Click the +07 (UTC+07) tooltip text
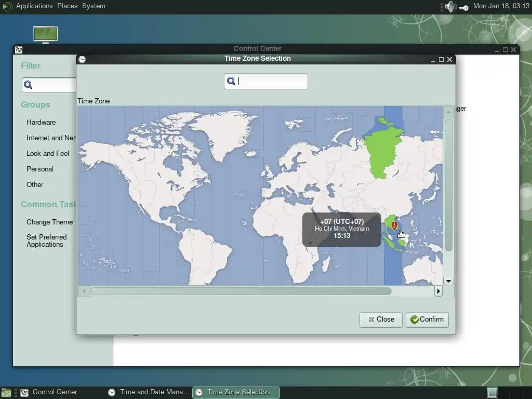 342,221
